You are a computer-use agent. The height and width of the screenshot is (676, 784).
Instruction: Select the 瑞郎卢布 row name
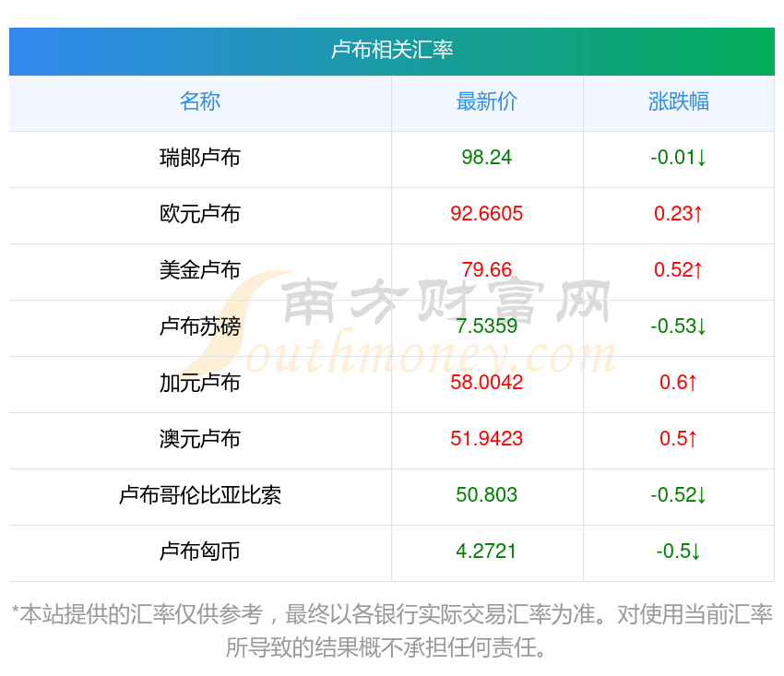pos(200,158)
